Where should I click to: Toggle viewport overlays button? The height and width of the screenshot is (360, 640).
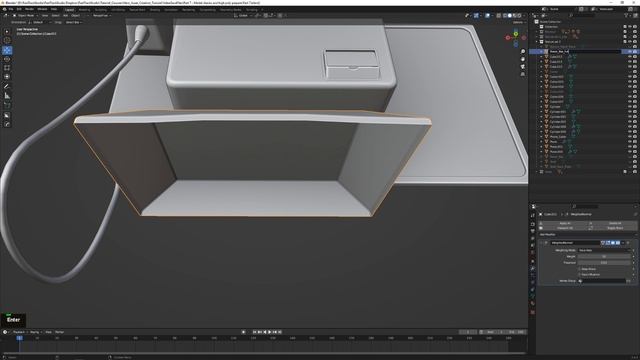click(488, 16)
